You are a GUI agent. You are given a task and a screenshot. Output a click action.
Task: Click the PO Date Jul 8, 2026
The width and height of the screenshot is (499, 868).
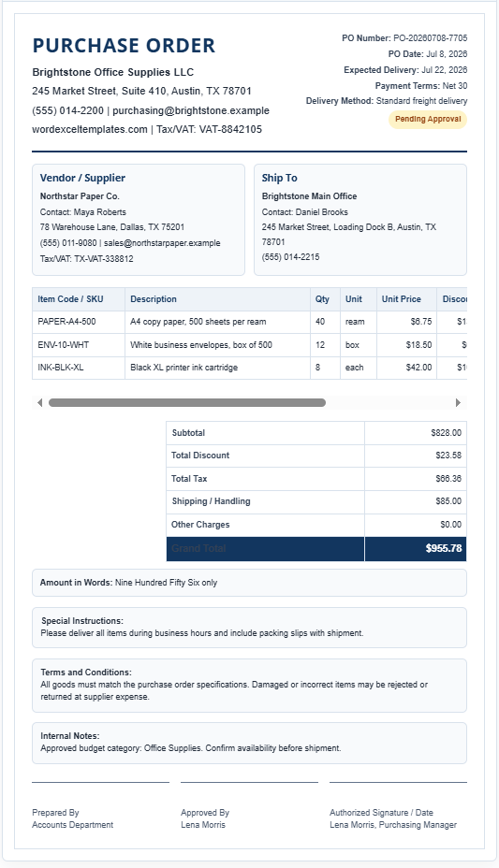point(428,54)
